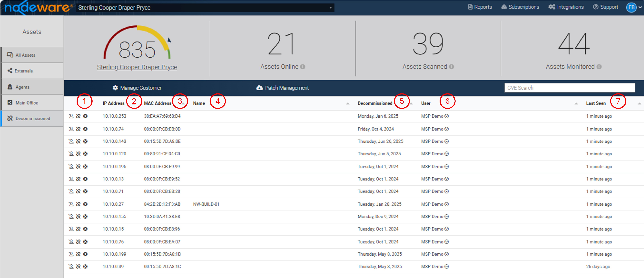Open Externals in the sidebar
The width and height of the screenshot is (644, 278).
(32, 71)
